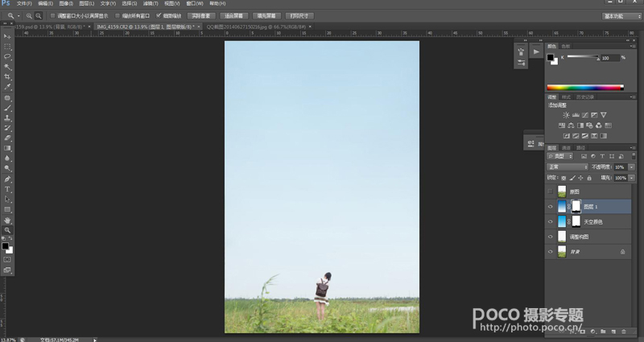Delete layer with trash icon

(x=624, y=332)
